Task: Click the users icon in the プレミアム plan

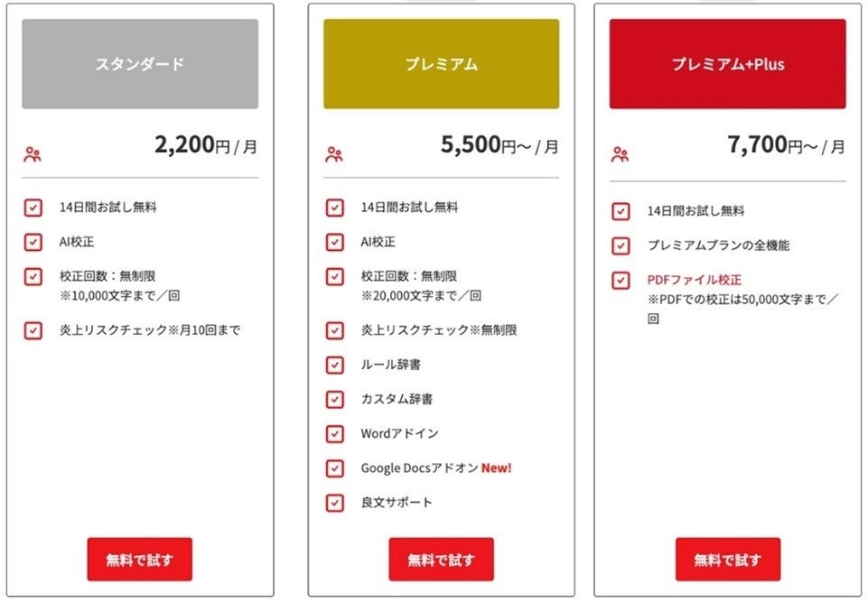Action: click(334, 154)
